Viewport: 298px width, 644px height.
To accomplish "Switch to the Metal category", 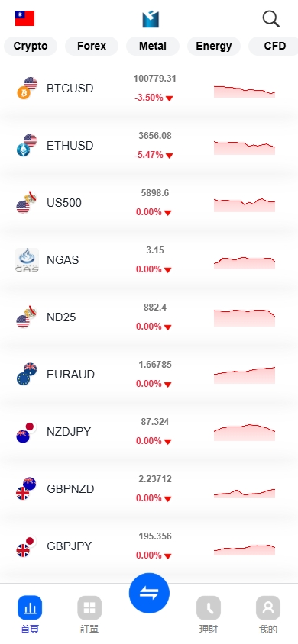I will (153, 46).
